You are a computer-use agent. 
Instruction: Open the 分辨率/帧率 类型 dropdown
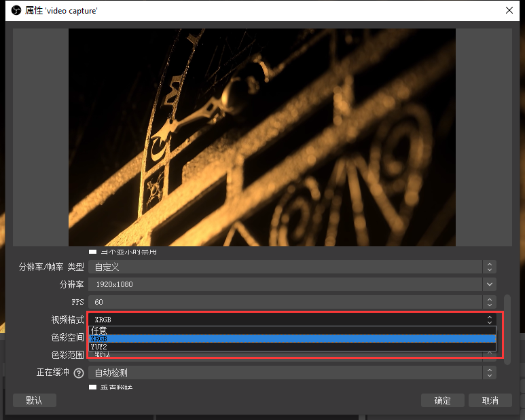[x=292, y=267]
